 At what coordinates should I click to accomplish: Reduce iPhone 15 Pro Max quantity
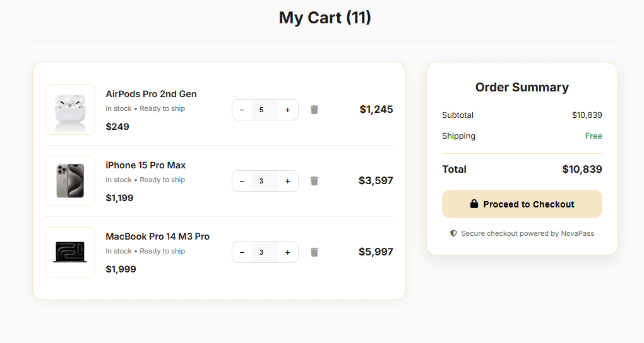coord(242,181)
